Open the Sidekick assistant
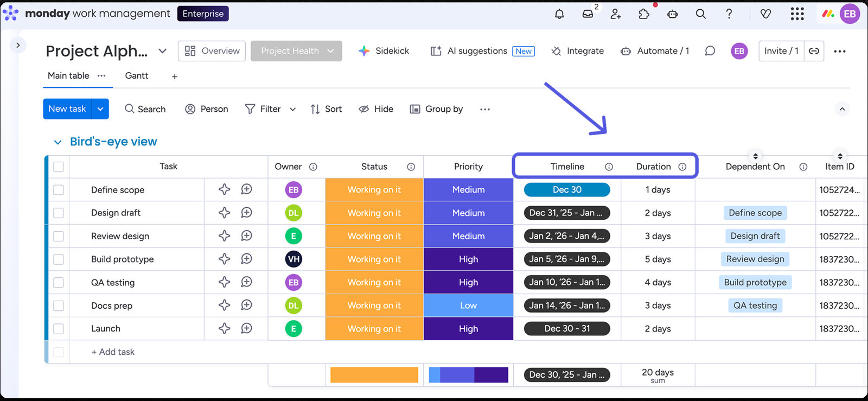868x401 pixels. (384, 51)
